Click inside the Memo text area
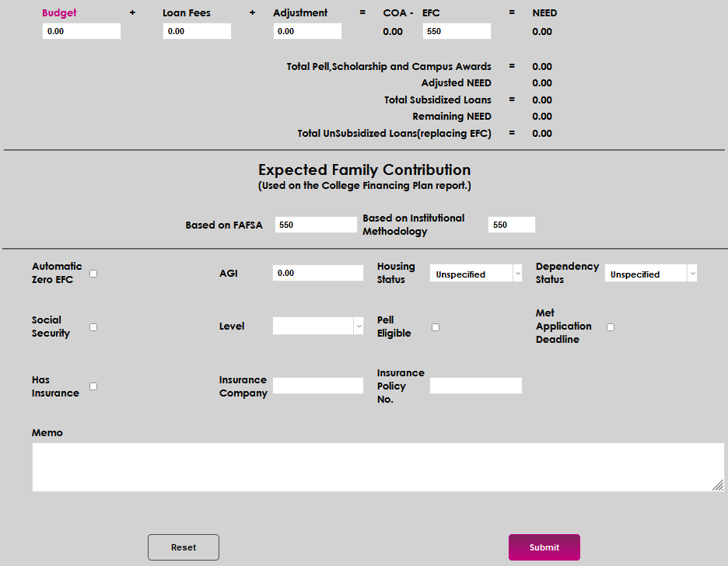The width and height of the screenshot is (728, 566). pos(377,467)
